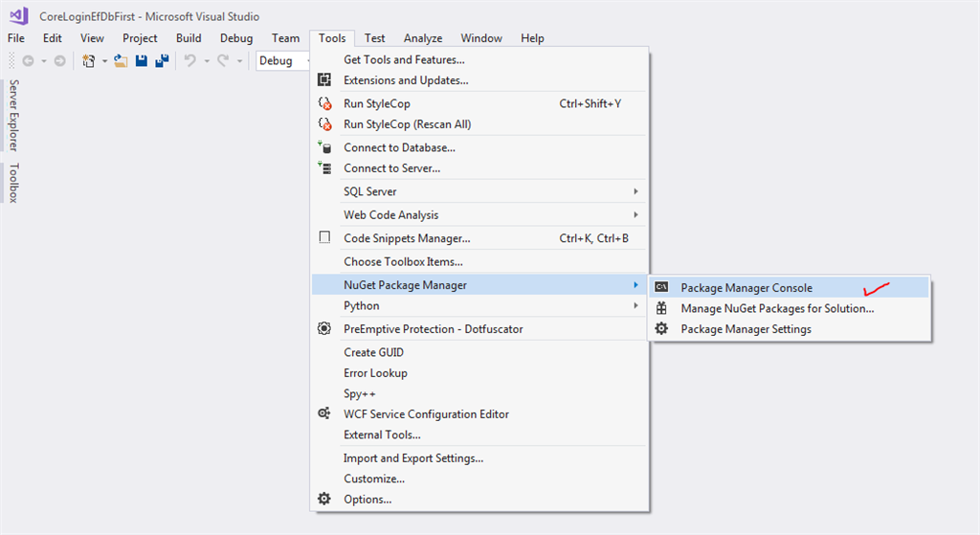Select WCF Service Configuration Editor

426,414
